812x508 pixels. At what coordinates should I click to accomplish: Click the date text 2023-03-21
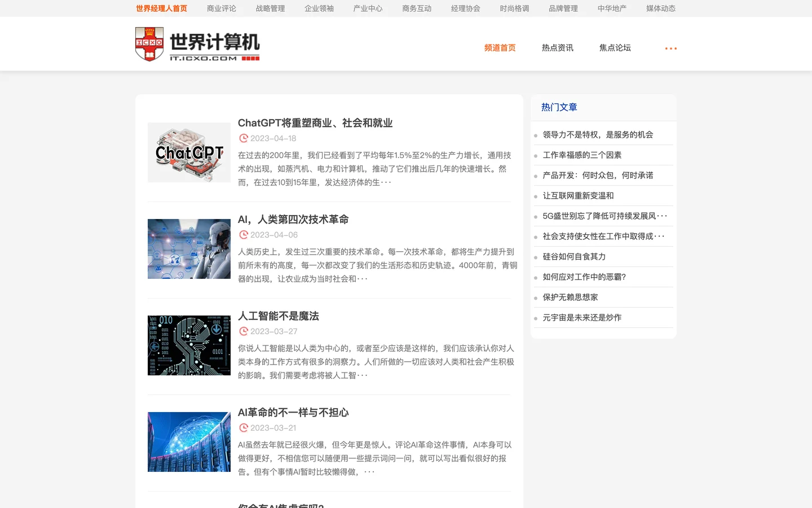click(273, 428)
